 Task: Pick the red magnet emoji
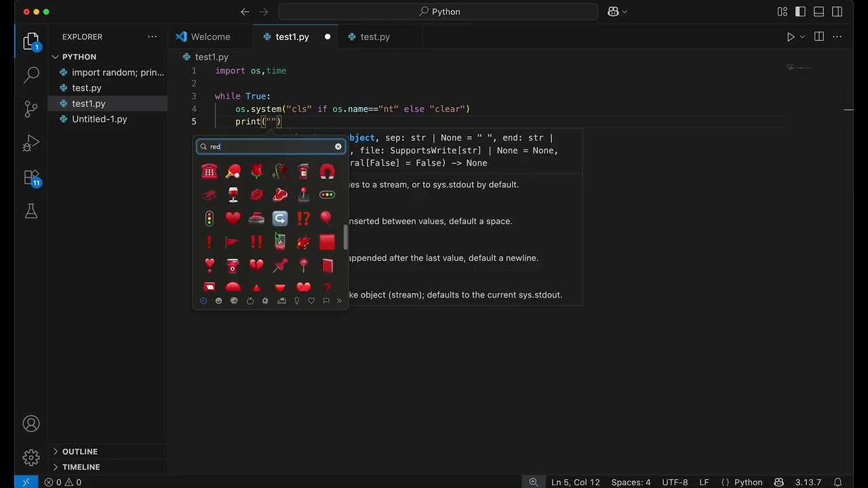327,171
